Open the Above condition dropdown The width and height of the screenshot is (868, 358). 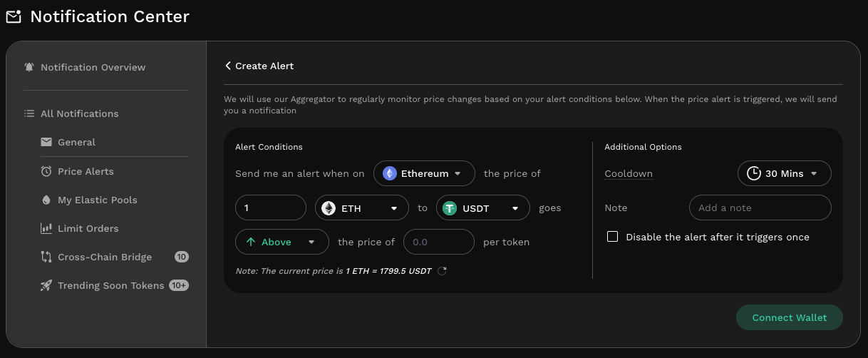point(281,242)
